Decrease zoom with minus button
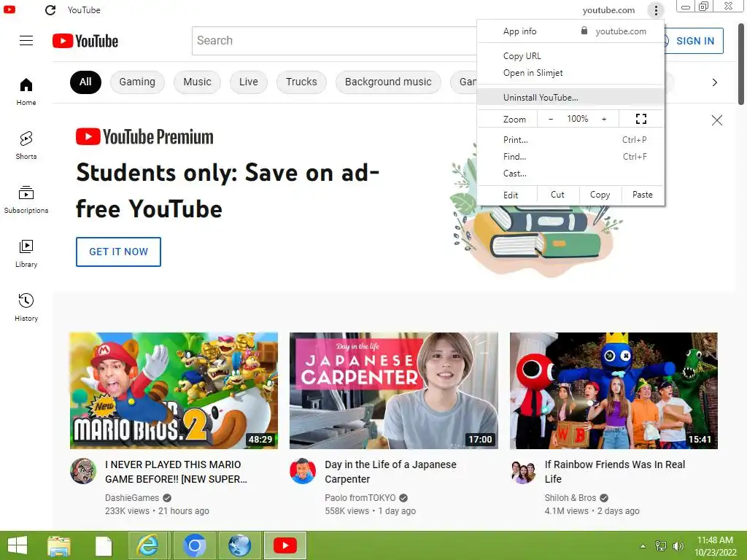This screenshot has width=747, height=560. tap(551, 119)
